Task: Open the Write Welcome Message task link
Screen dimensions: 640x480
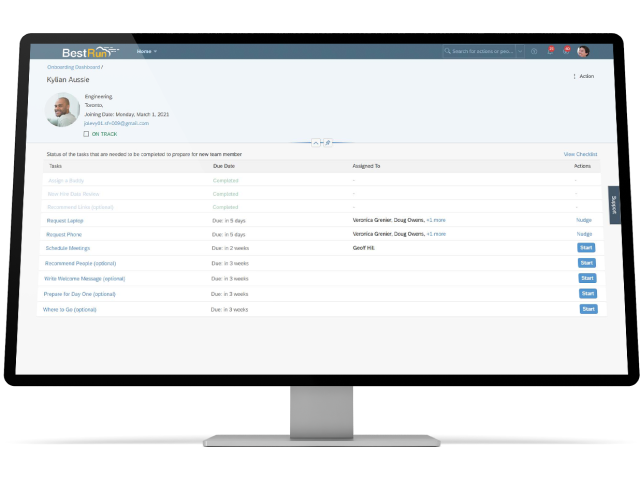Action: click(86, 278)
